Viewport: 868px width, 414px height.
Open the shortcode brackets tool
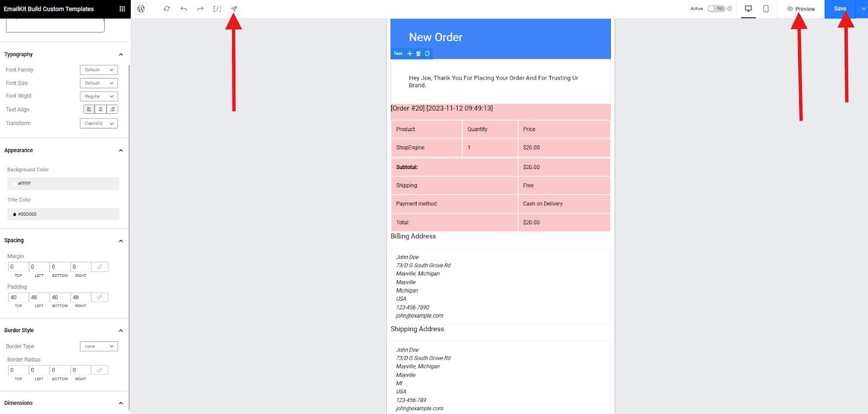point(217,9)
